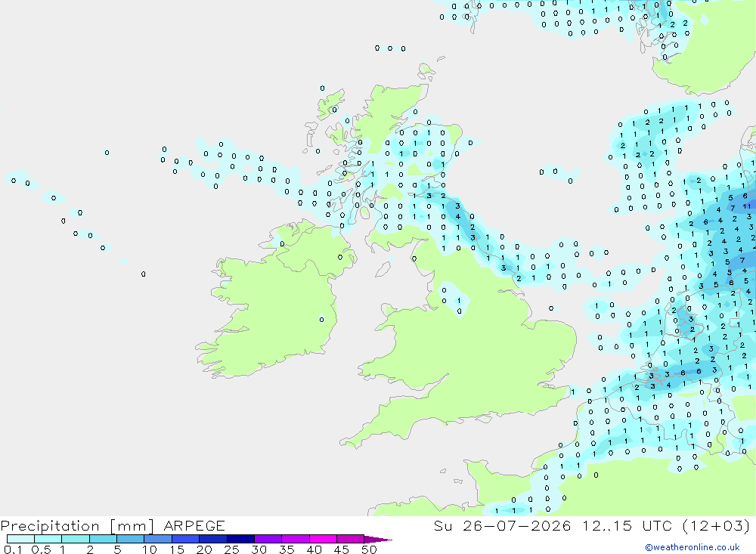Click the '0.5' legend scale value
This screenshot has width=756, height=554.
point(41,549)
